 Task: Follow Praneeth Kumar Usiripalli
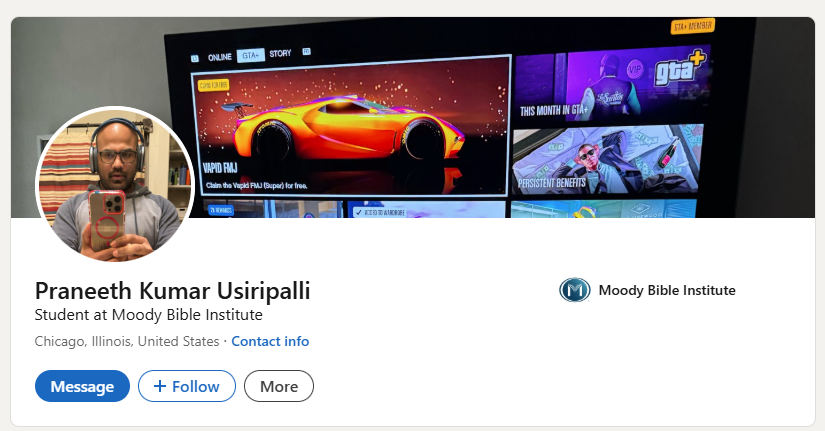(x=187, y=386)
